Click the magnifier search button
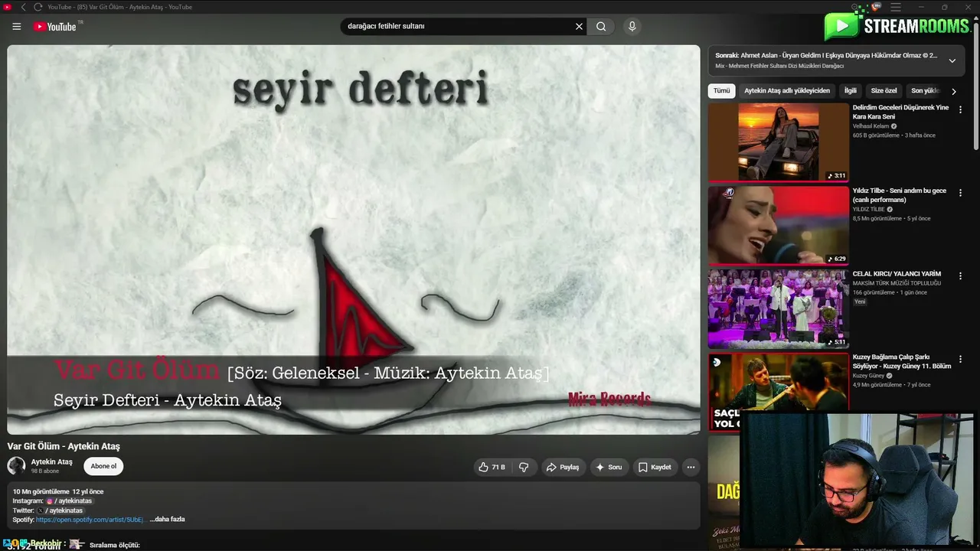Screen dimensions: 980x551 (601, 26)
